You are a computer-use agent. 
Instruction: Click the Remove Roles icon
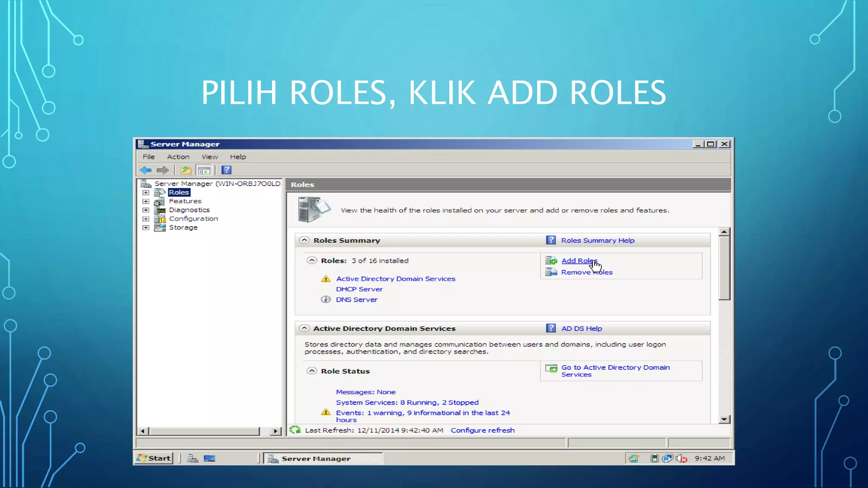coord(551,272)
